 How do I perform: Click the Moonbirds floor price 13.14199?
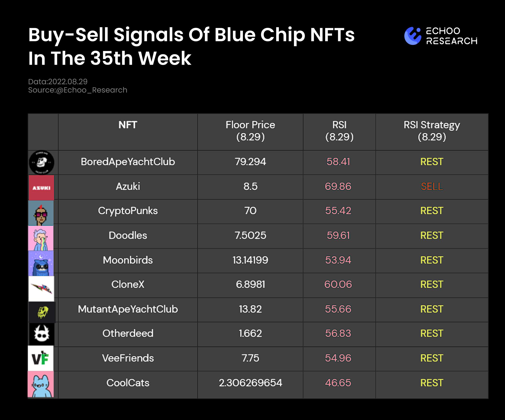pyautogui.click(x=250, y=260)
